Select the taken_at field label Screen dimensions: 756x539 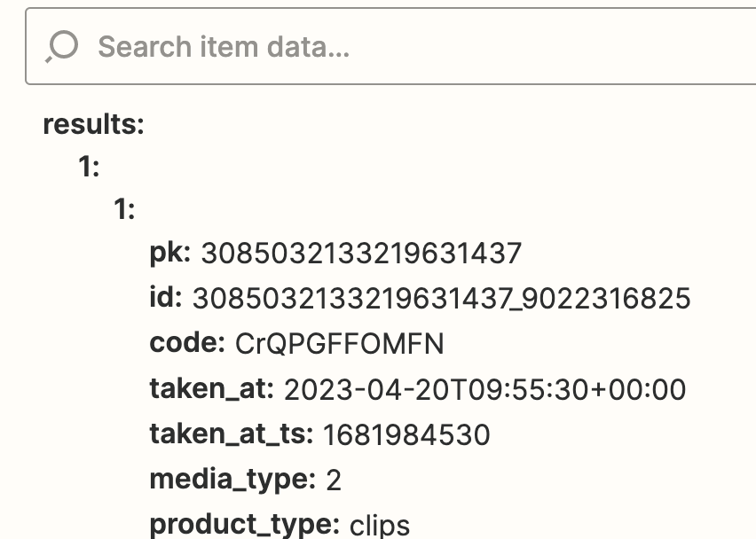(x=212, y=388)
